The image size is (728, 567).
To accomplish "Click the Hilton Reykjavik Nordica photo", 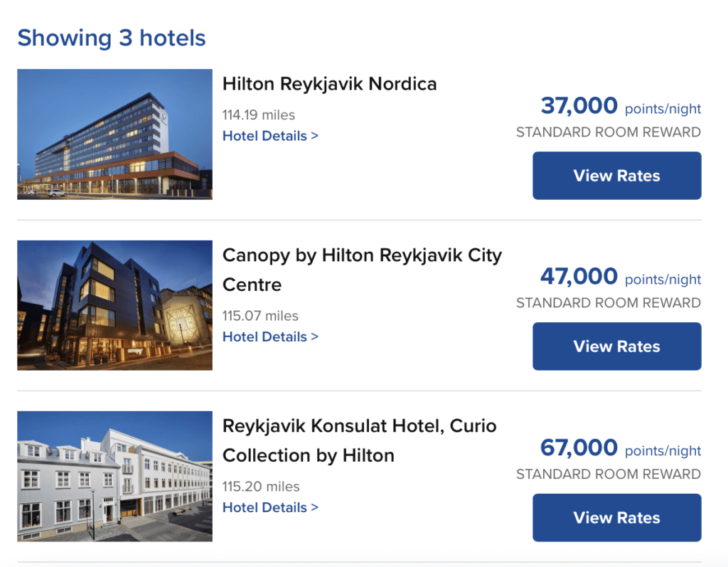I will click(x=114, y=134).
